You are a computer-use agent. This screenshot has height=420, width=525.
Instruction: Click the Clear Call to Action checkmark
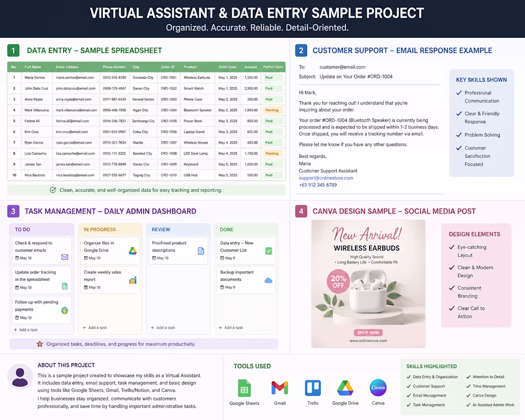pyautogui.click(x=451, y=308)
